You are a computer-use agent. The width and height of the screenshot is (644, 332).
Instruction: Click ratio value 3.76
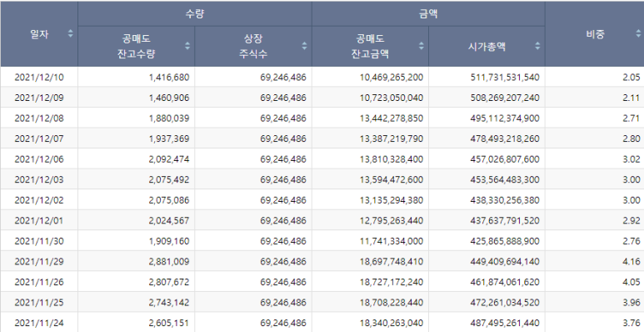[x=632, y=323]
